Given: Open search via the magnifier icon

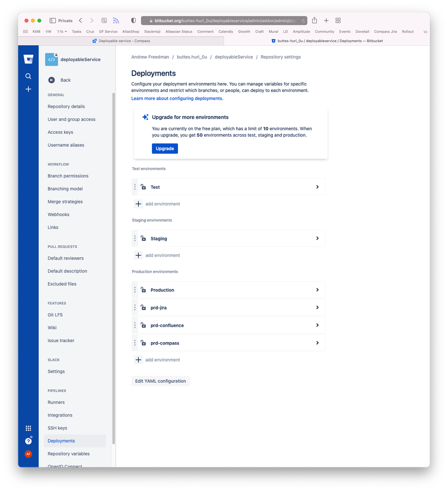Looking at the screenshot, I should [28, 76].
